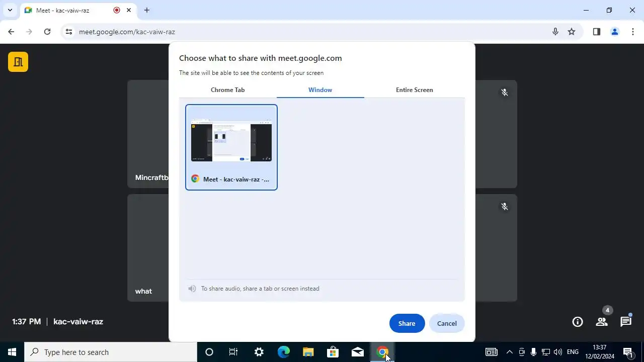644x362 pixels.
Task: Click the lower muted microphone icon
Action: pyautogui.click(x=505, y=207)
